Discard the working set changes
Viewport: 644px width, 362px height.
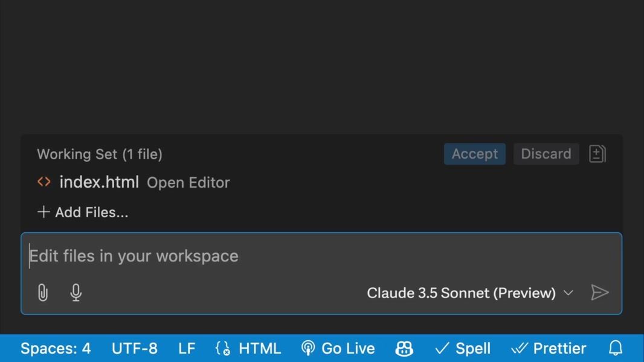(546, 154)
